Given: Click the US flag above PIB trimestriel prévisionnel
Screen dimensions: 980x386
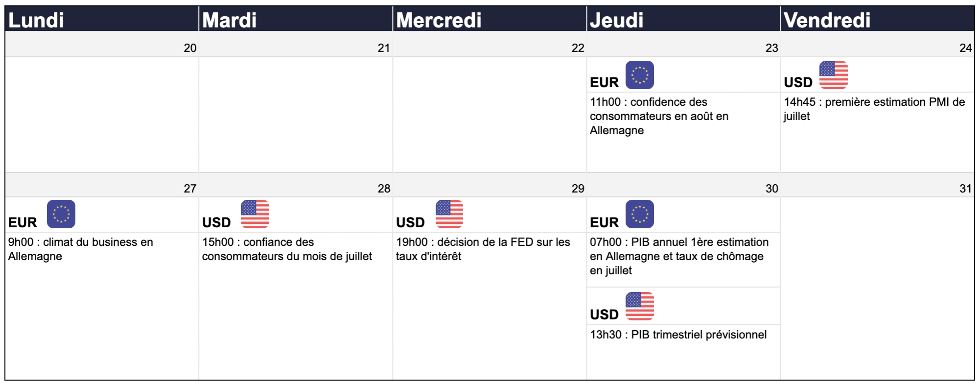Looking at the screenshot, I should [x=639, y=306].
